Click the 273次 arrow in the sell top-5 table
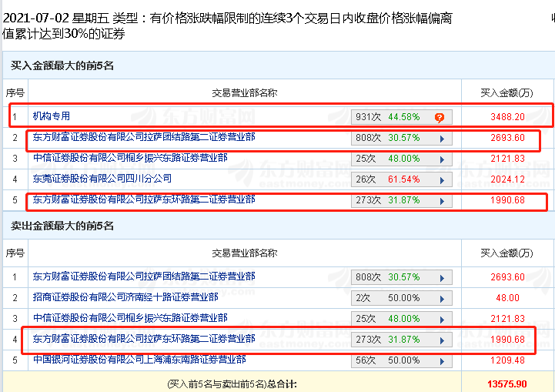 click(x=442, y=339)
